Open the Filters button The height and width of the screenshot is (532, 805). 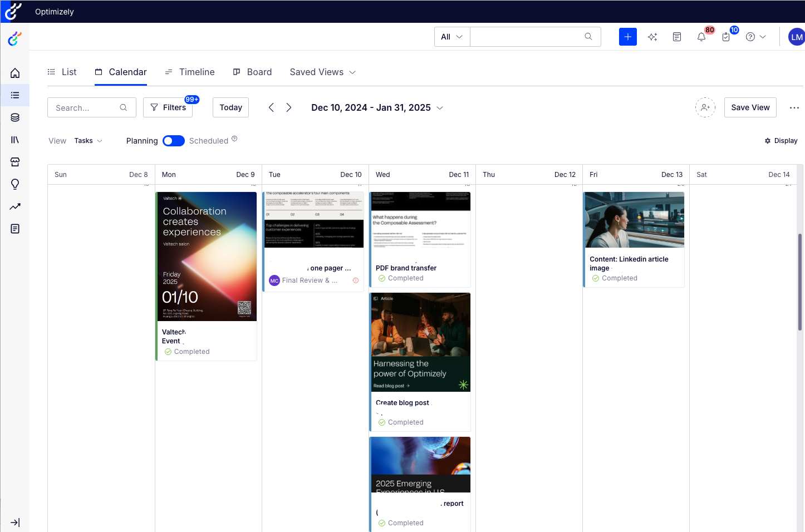pos(168,107)
